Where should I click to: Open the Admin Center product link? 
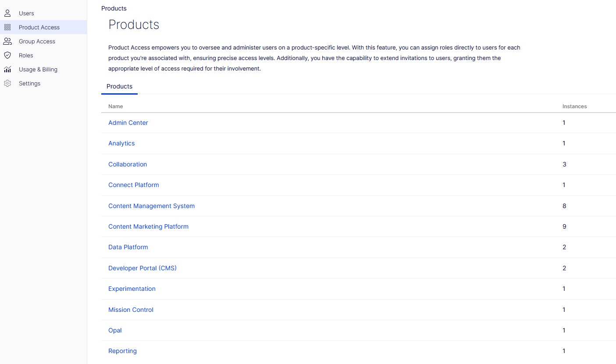pos(128,123)
